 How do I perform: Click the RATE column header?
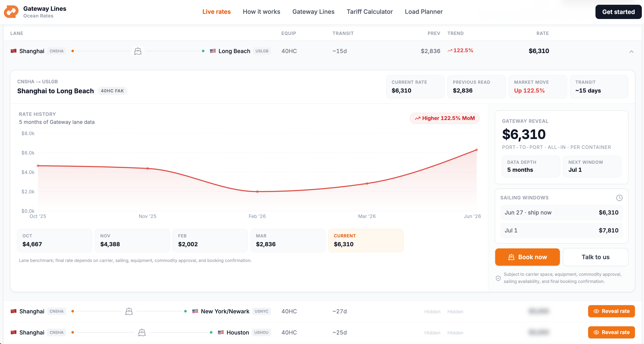point(542,33)
